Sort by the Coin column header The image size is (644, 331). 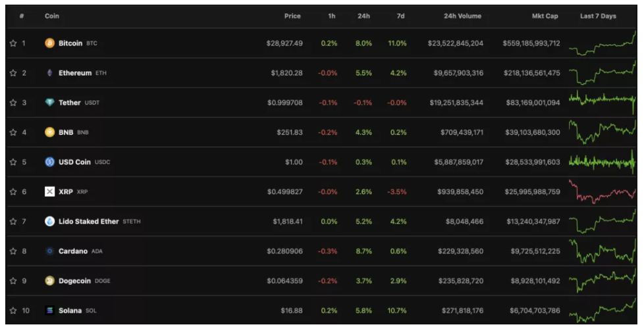coord(52,16)
